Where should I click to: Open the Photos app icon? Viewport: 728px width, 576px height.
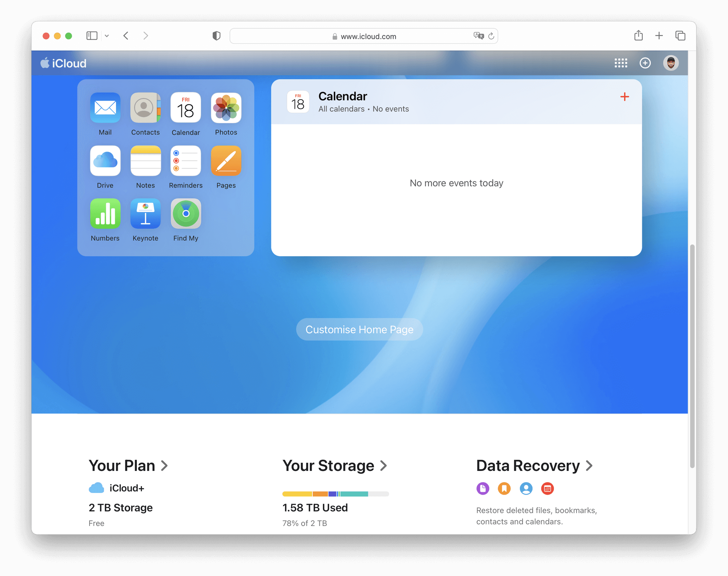226,108
